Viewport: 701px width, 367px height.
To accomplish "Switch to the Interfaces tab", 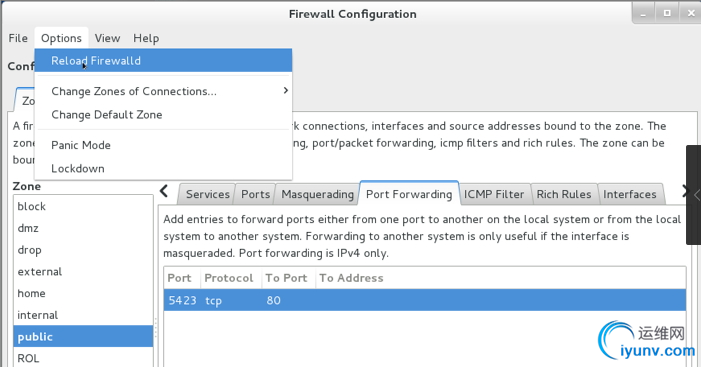I will (x=629, y=194).
